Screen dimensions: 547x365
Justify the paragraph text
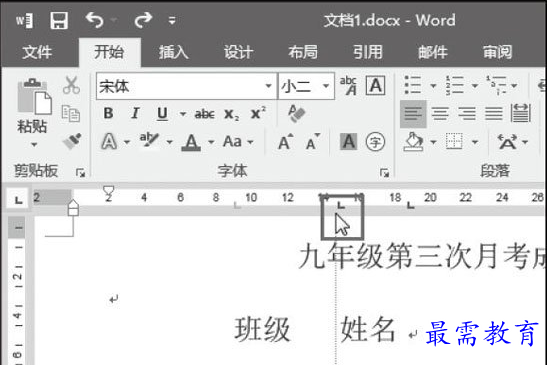[494, 114]
